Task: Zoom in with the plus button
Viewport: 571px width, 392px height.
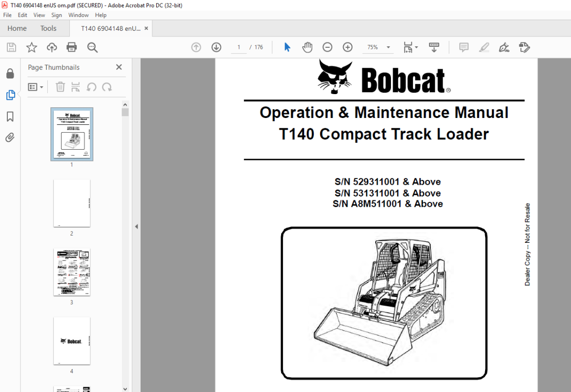Action: click(x=348, y=47)
